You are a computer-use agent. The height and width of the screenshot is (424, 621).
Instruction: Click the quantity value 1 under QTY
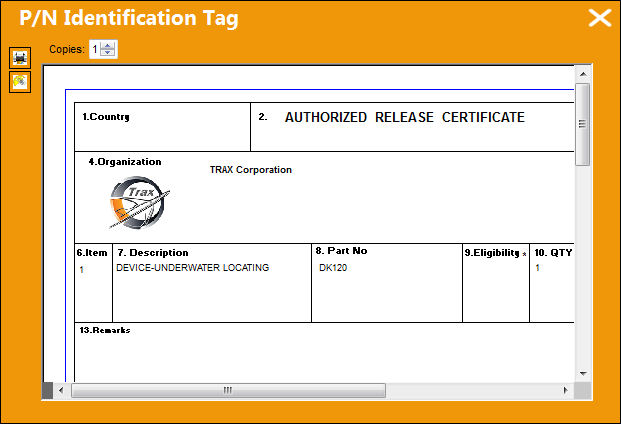[537, 268]
